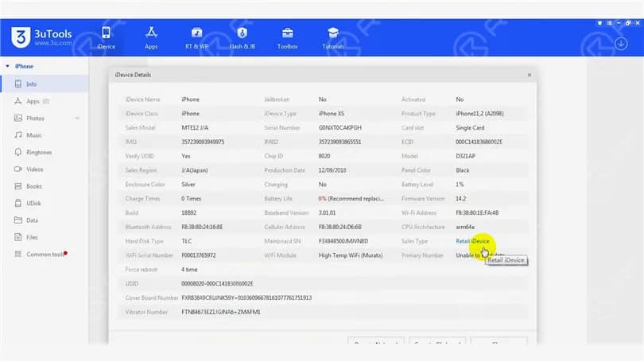Open the downloads arrow icon
The image size is (644, 362).
click(621, 44)
